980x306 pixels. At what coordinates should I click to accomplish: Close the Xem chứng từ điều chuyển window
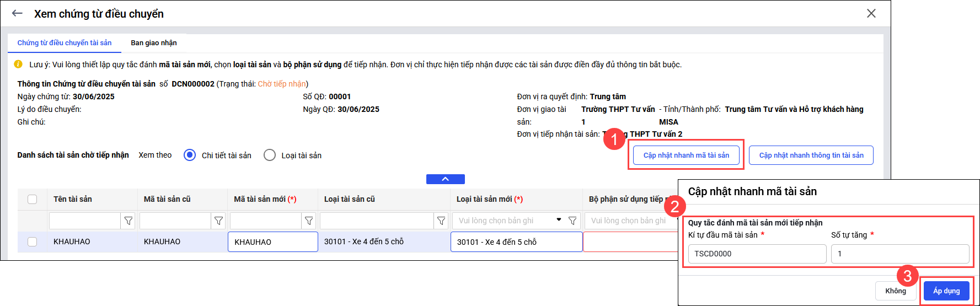871,13
